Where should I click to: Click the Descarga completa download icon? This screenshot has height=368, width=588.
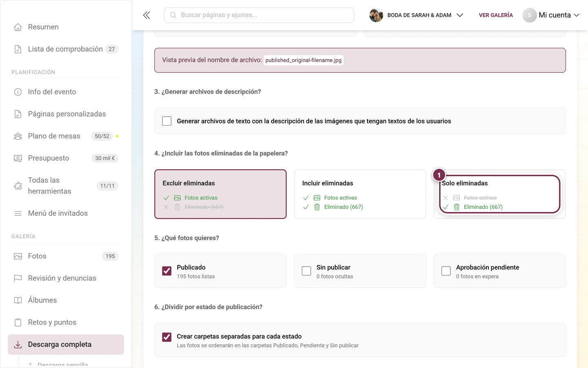[18, 345]
